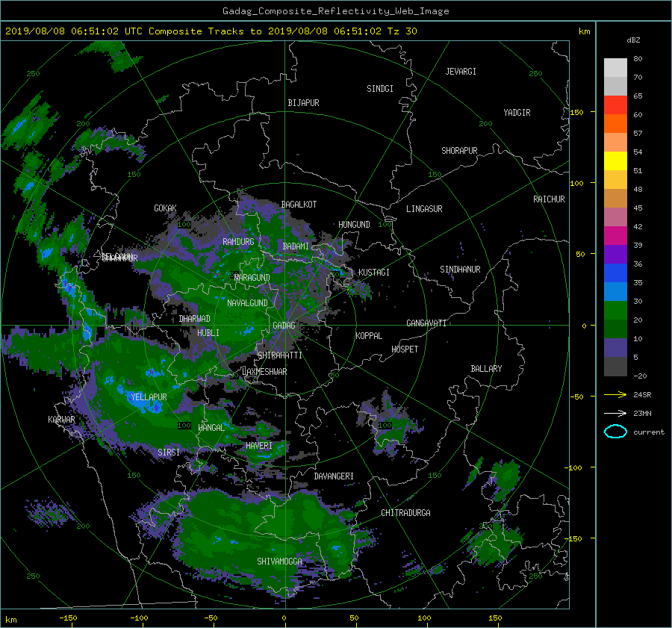Image resolution: width=672 pixels, height=628 pixels.
Task: Click the SHORAPUR city label
Action: (x=459, y=151)
